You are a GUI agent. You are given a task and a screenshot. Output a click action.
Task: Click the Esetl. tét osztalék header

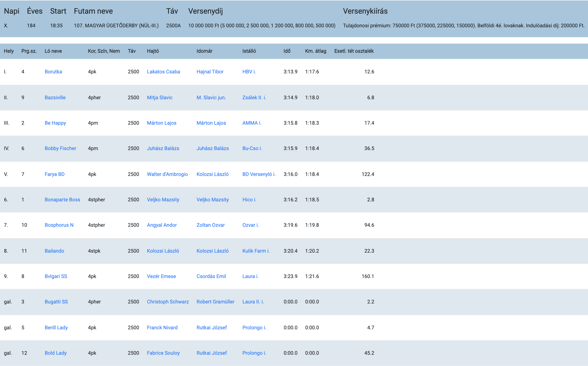pyautogui.click(x=354, y=51)
